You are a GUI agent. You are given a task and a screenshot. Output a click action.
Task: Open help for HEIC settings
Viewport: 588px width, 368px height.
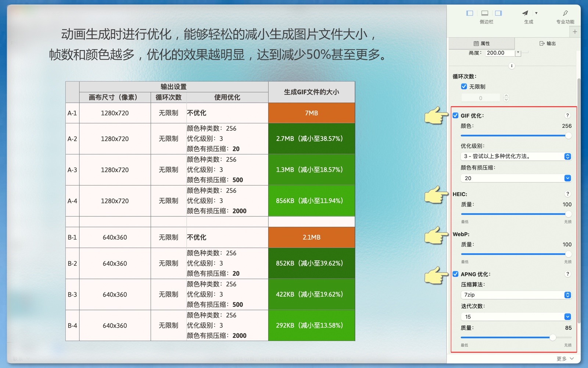(567, 194)
